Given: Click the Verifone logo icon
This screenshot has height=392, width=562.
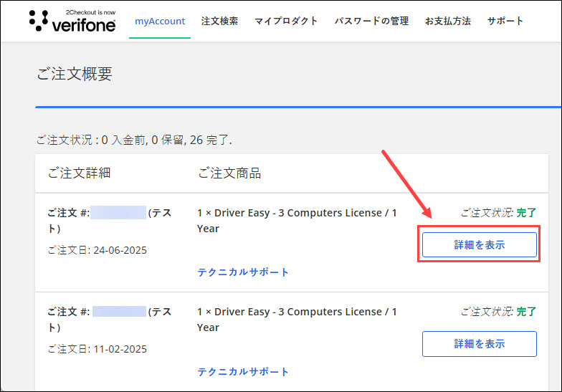Looking at the screenshot, I should 72,21.
